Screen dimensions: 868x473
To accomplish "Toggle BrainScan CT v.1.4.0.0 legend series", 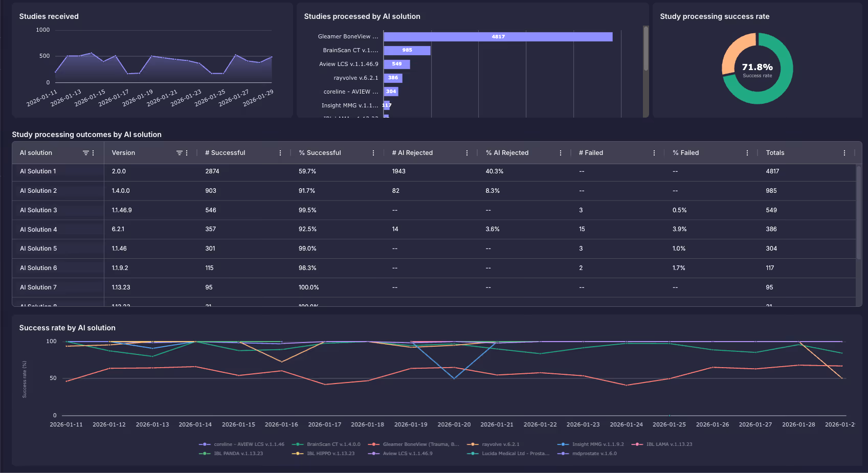I will 326,444.
